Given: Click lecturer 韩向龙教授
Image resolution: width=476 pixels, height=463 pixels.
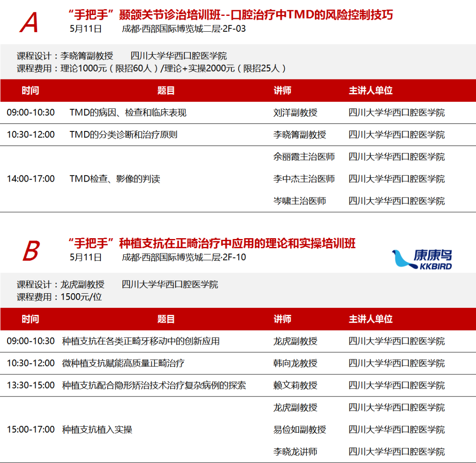Looking at the screenshot, I should coord(295,363).
